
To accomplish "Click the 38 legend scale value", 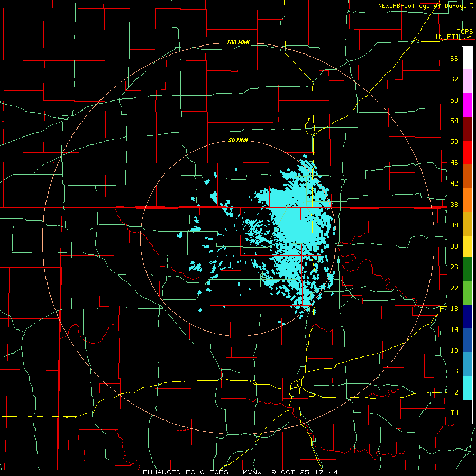I will tap(454, 205).
